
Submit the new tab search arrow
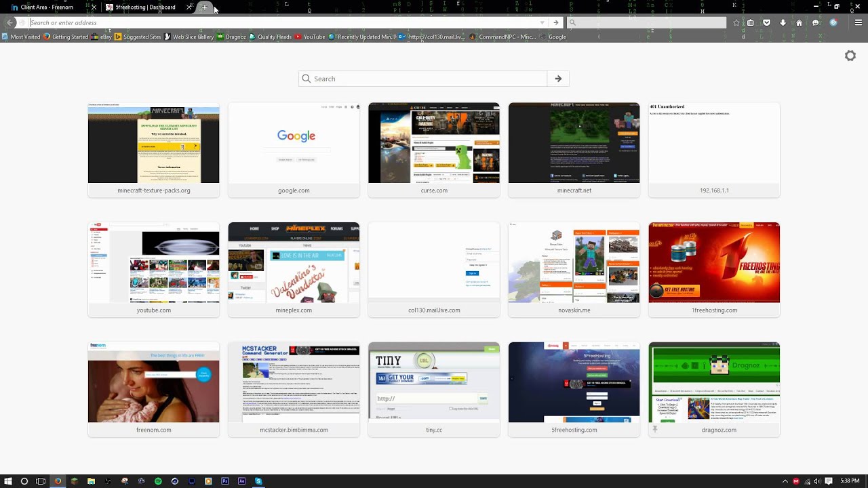558,79
